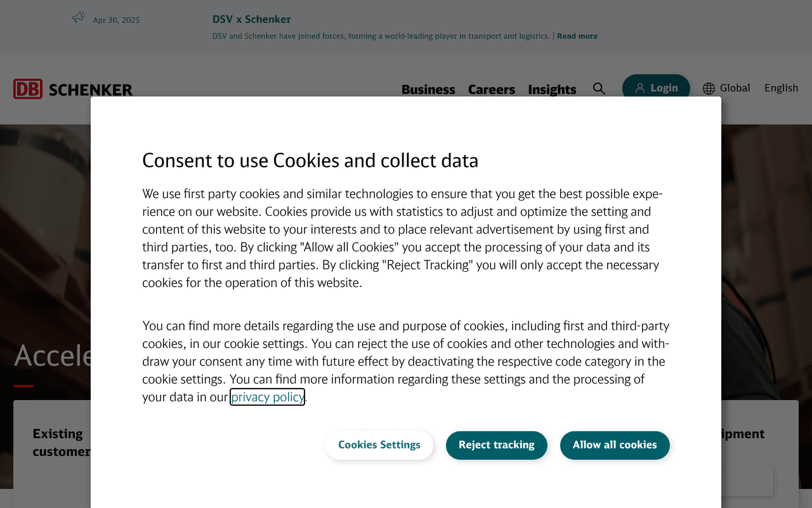The image size is (812, 508).
Task: Click the DB Schenker logo
Action: point(73,89)
